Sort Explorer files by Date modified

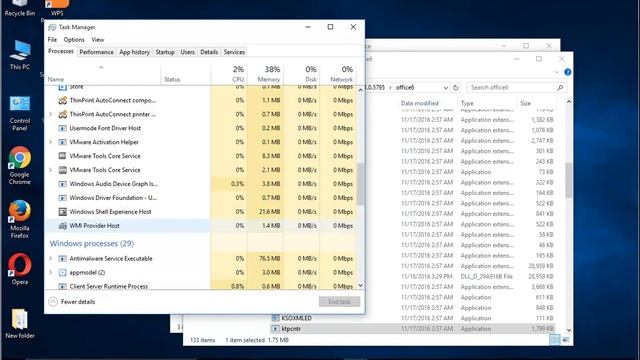(420, 103)
